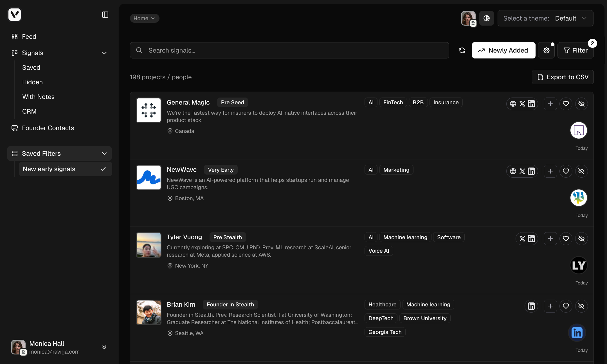This screenshot has width=607, height=364.
Task: Collapse the sidebar panel icon
Action: click(105, 15)
